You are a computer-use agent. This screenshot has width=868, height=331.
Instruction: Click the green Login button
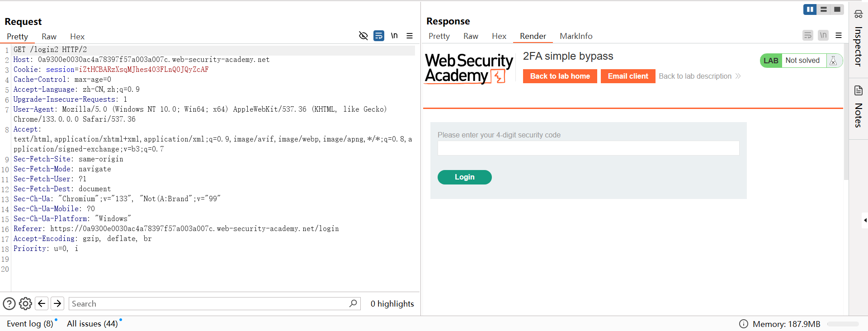click(464, 177)
